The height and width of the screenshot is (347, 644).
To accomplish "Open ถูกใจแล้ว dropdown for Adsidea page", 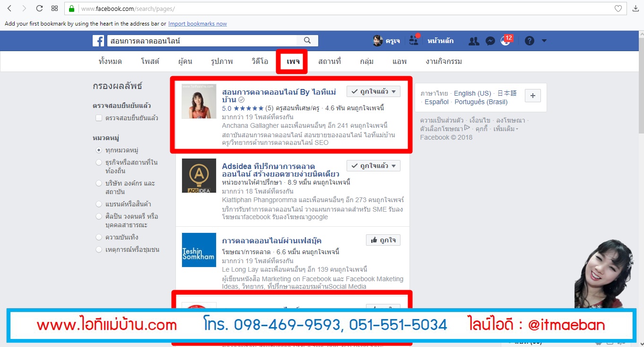I will click(374, 166).
